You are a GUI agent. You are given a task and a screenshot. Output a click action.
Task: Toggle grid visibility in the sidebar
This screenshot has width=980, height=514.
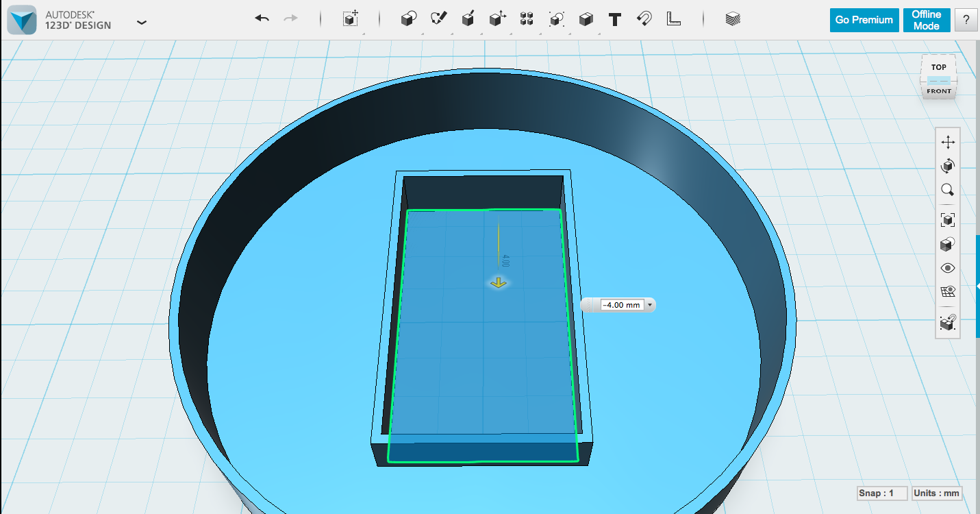pyautogui.click(x=948, y=291)
